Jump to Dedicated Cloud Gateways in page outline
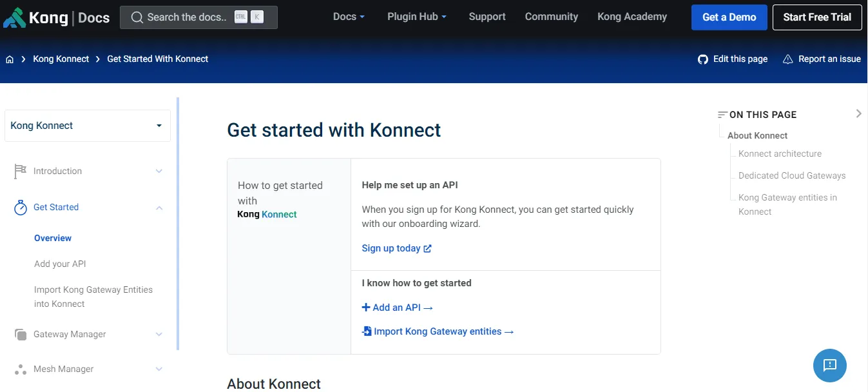The height and width of the screenshot is (392, 868). point(792,175)
